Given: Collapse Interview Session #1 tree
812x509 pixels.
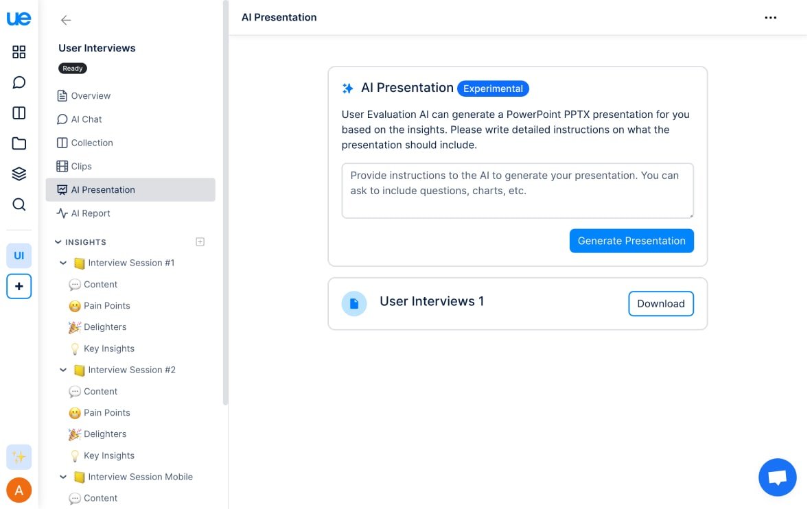Looking at the screenshot, I should pyautogui.click(x=63, y=263).
